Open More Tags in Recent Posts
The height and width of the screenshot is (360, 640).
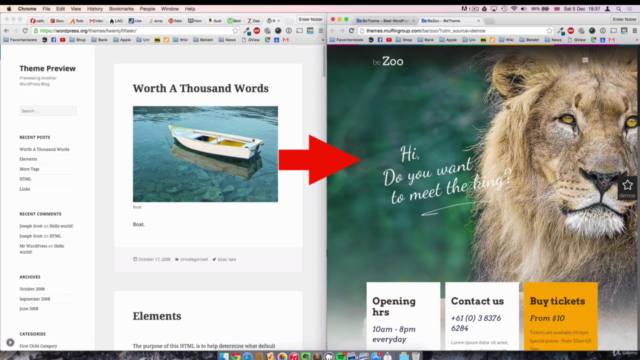pos(29,169)
